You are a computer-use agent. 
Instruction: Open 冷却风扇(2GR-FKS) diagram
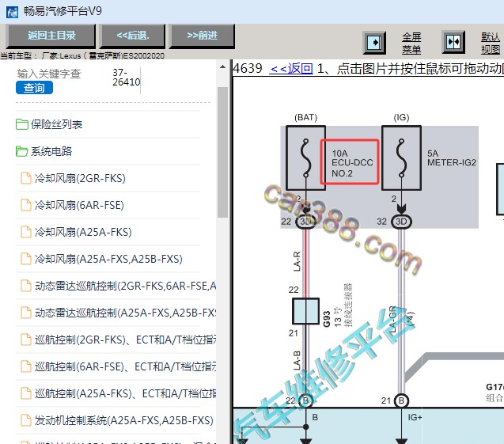pyautogui.click(x=80, y=178)
